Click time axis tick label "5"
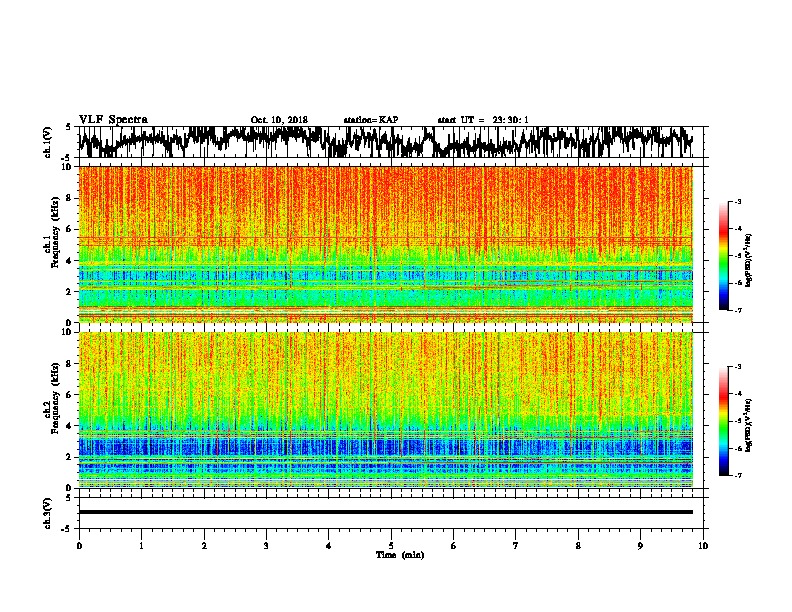 tap(391, 546)
